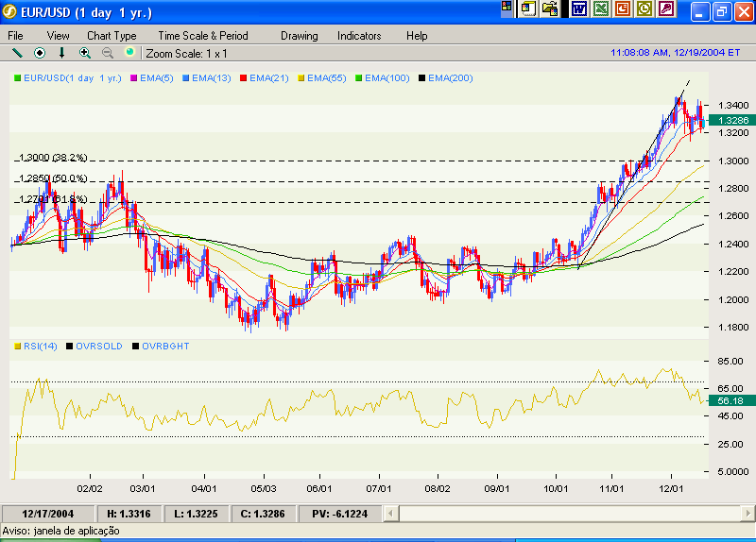Screen dimensions: 756x542
Task: Click the green circle status icon
Action: (129, 53)
